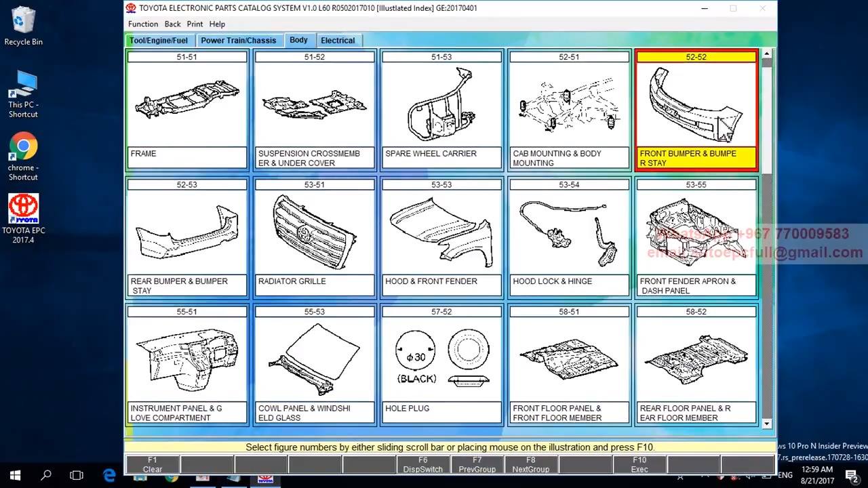Click the instruction text in the yellow status bar

click(450, 447)
